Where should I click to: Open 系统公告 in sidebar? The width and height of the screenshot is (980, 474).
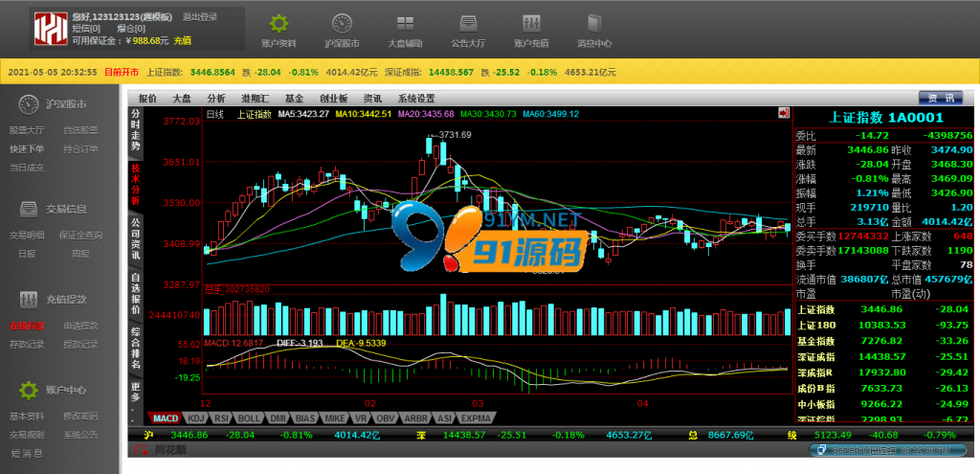pos(80,435)
